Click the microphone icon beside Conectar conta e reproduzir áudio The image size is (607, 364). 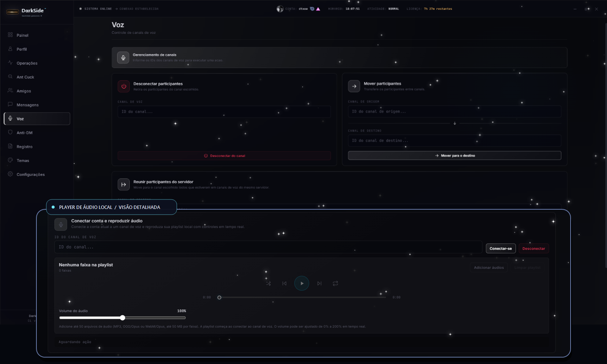[61, 224]
